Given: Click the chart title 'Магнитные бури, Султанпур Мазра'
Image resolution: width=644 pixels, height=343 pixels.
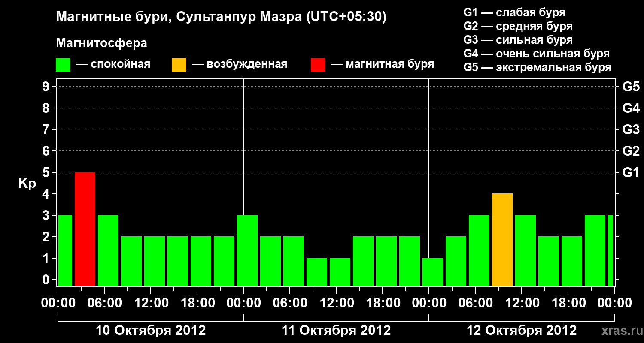Looking at the screenshot, I should tap(222, 17).
